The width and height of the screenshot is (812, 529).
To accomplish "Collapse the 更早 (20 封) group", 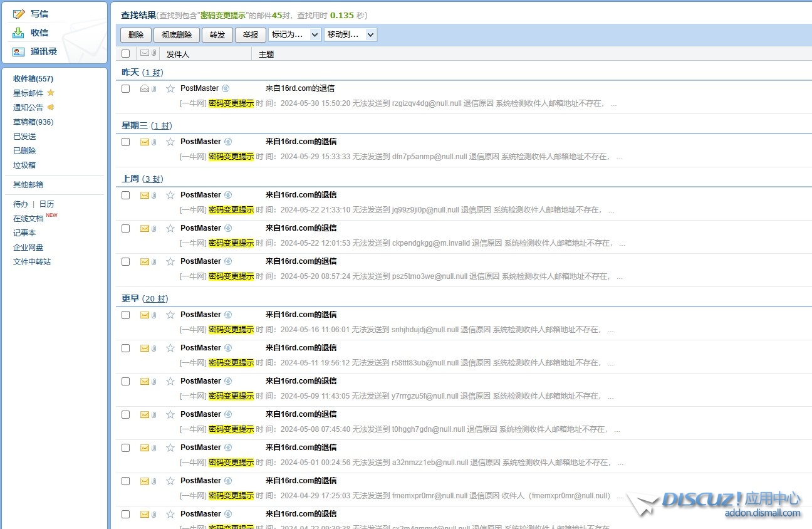I will click(130, 298).
